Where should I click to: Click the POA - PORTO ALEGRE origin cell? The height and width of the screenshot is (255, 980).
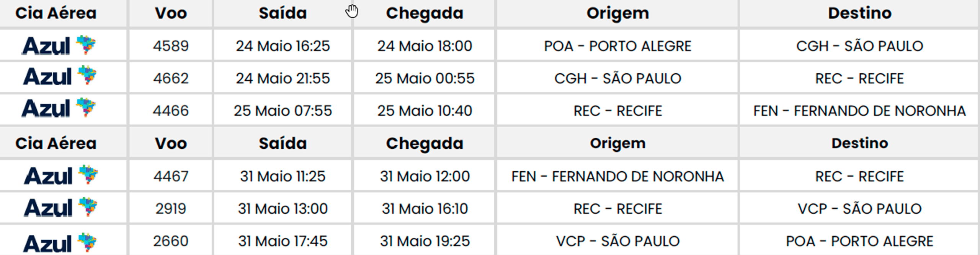(617, 46)
